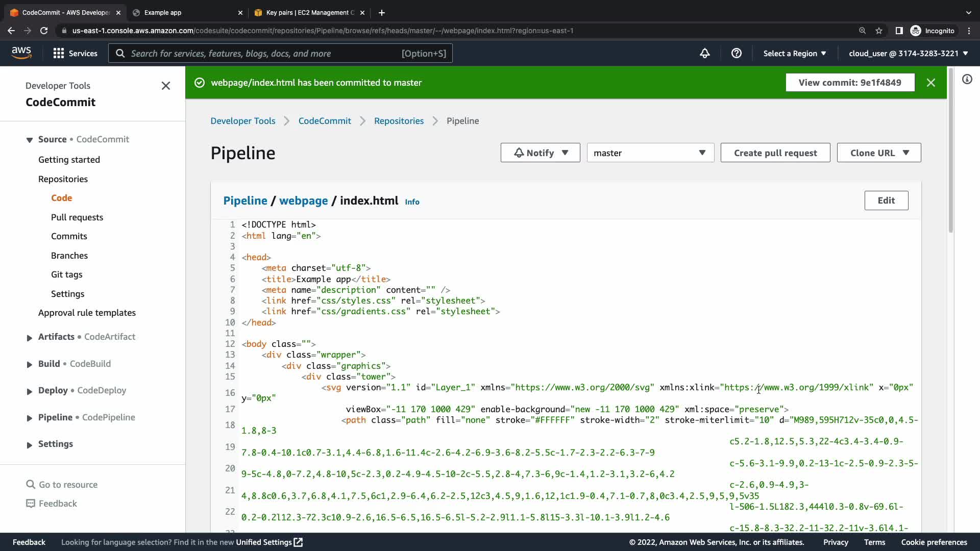
Task: Reload the page with refresh icon
Action: pos(44,31)
